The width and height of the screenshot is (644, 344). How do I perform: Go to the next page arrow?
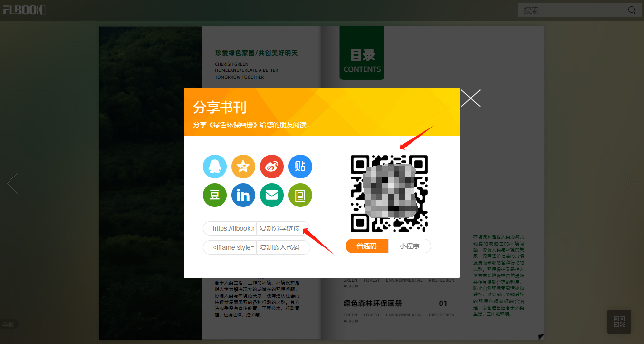coord(630,183)
